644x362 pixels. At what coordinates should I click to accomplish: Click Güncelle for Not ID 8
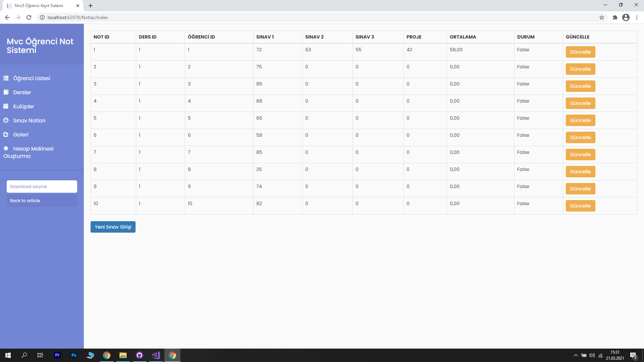[580, 172]
